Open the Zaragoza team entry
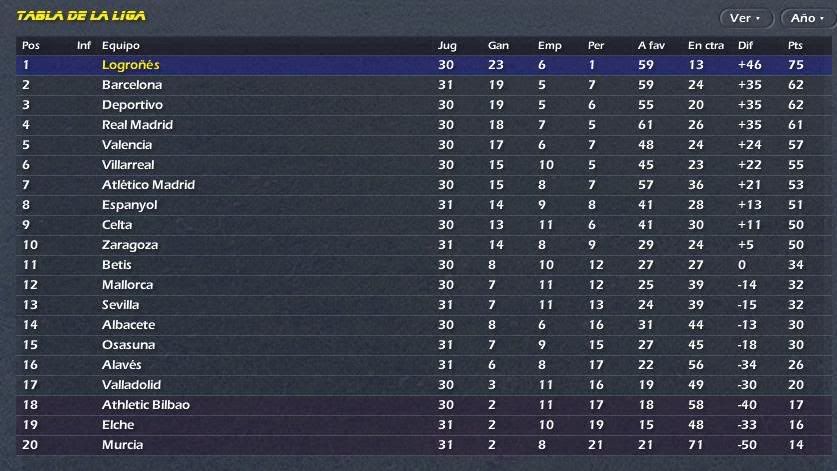This screenshot has width=837, height=471. (x=130, y=245)
